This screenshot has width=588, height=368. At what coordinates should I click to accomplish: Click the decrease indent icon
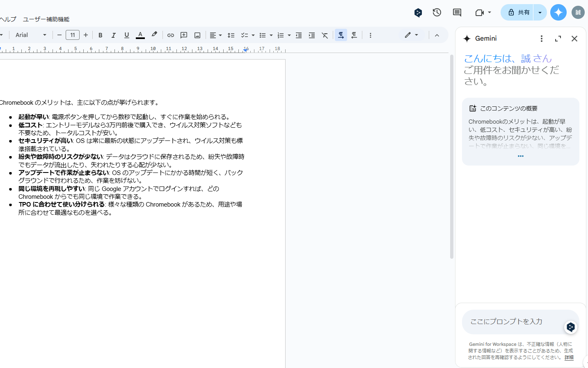(299, 35)
